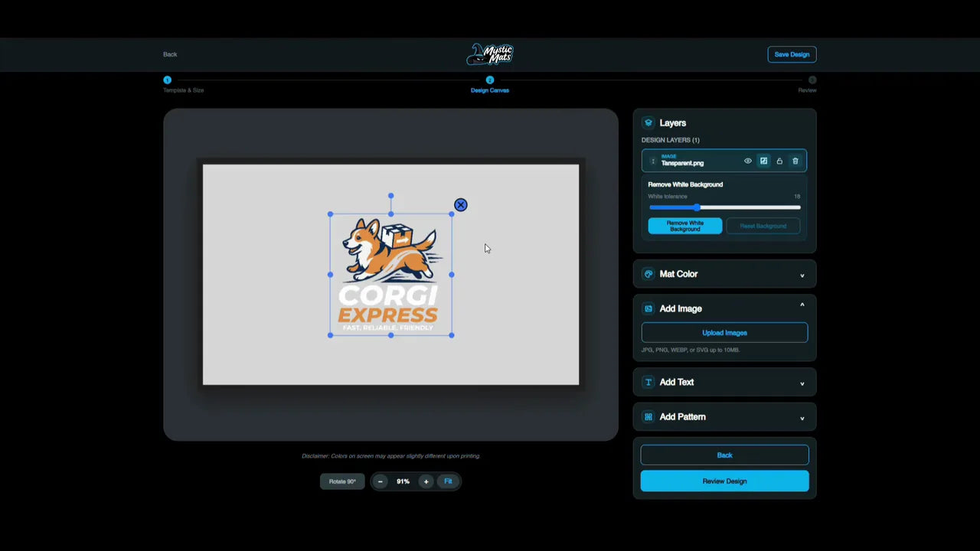The height and width of the screenshot is (551, 980).
Task: Expand the Mat Color section chevron
Action: click(802, 275)
